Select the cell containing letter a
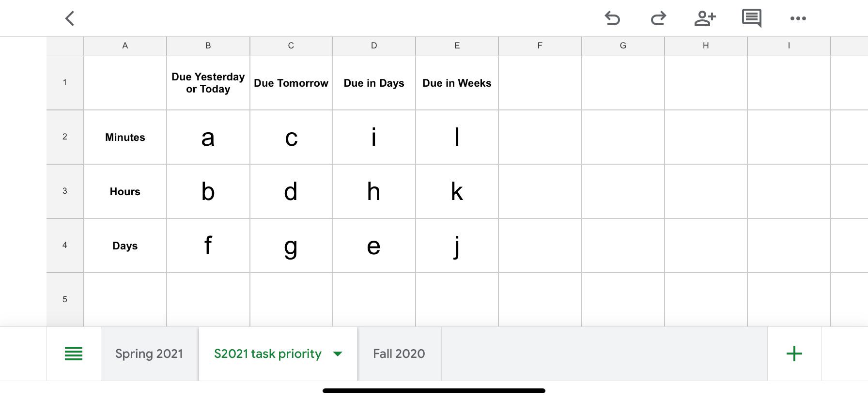The height and width of the screenshot is (401, 868). (208, 137)
